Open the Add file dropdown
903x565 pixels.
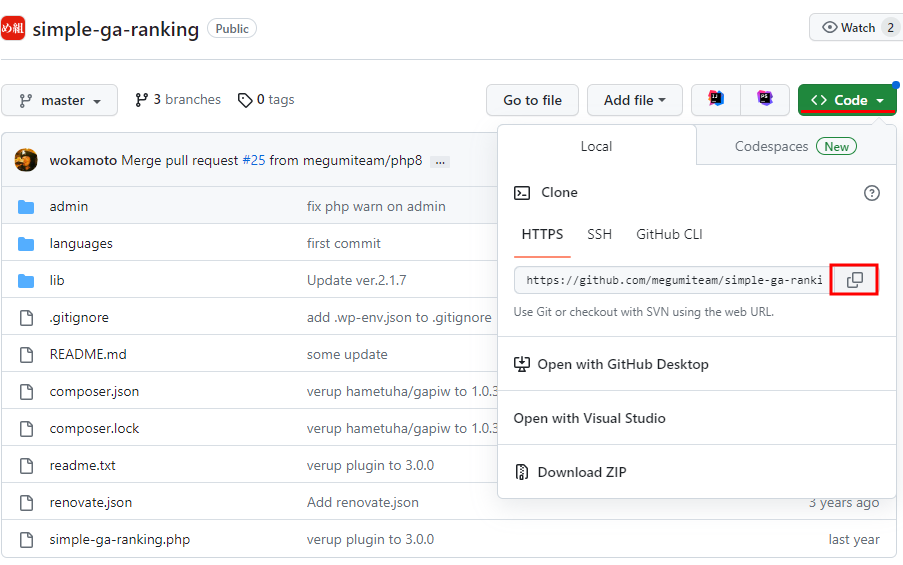[635, 100]
